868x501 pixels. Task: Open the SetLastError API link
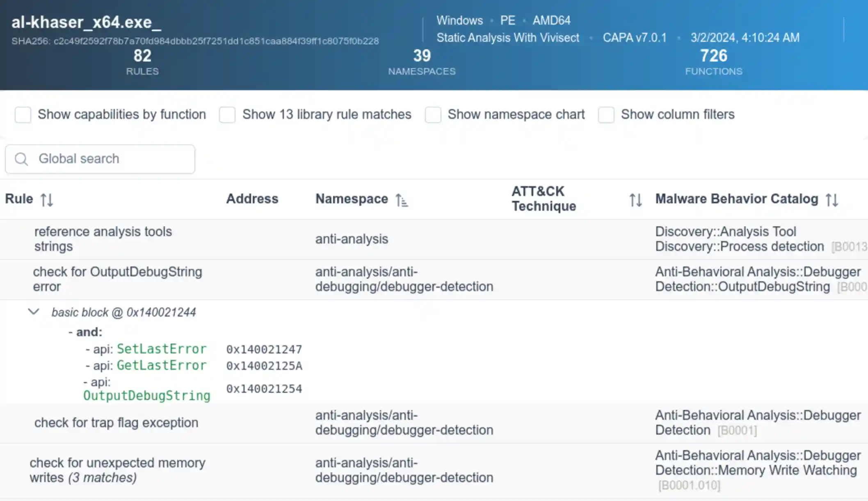[162, 349]
